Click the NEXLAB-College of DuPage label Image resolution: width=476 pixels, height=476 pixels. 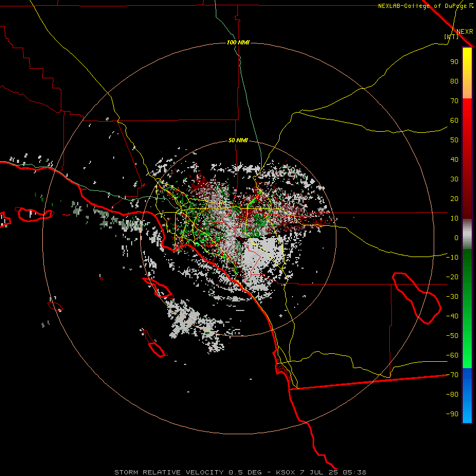click(423, 6)
